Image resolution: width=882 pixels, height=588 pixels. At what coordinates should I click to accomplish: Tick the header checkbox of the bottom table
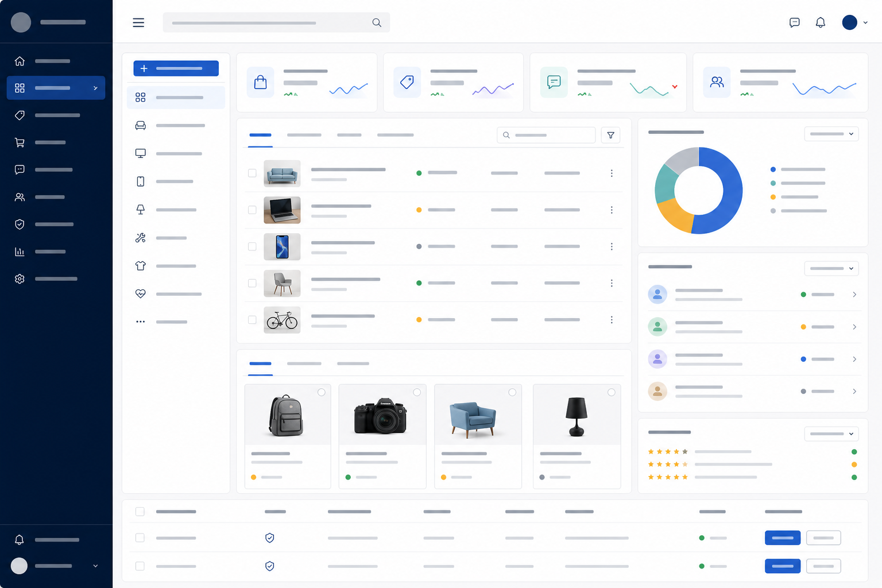point(140,511)
